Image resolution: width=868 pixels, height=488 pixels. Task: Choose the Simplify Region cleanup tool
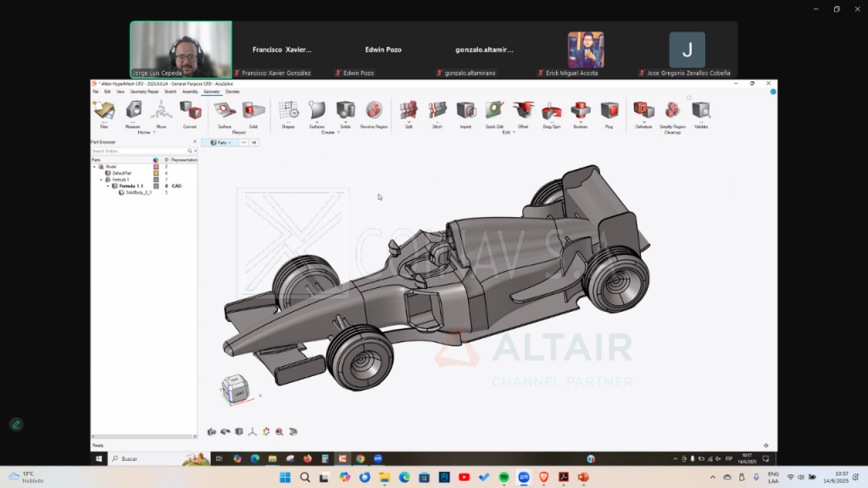click(x=672, y=110)
